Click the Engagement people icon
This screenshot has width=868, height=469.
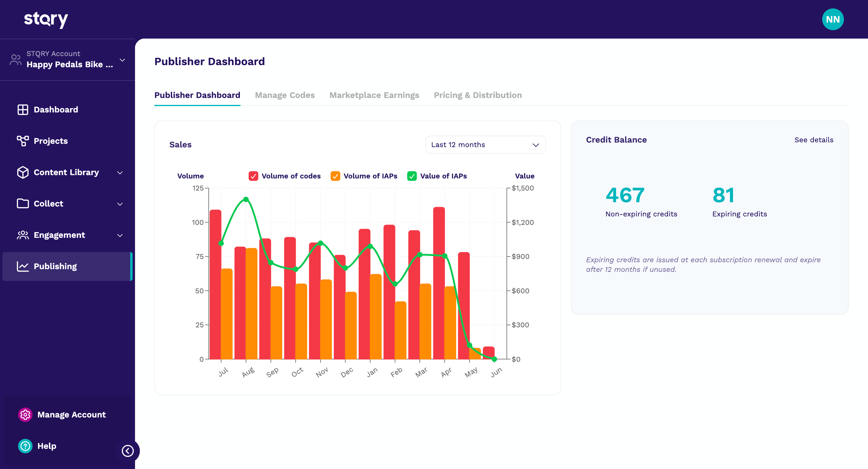(x=23, y=235)
